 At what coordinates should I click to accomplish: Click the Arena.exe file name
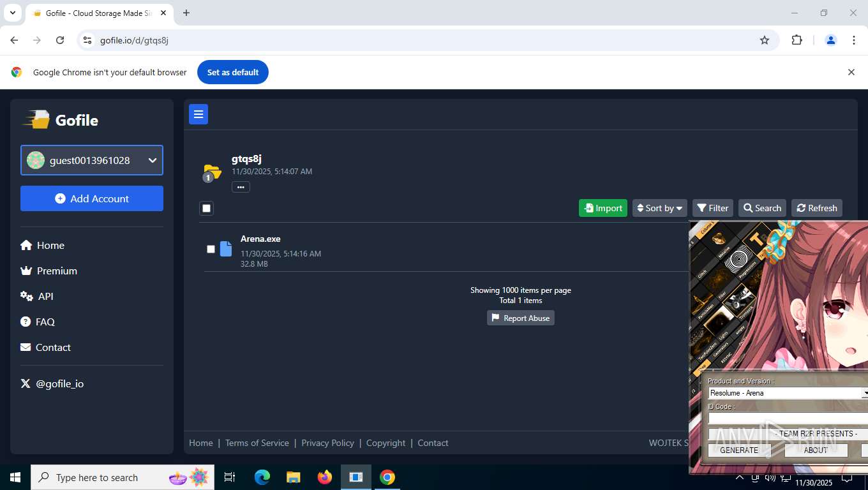tap(260, 239)
